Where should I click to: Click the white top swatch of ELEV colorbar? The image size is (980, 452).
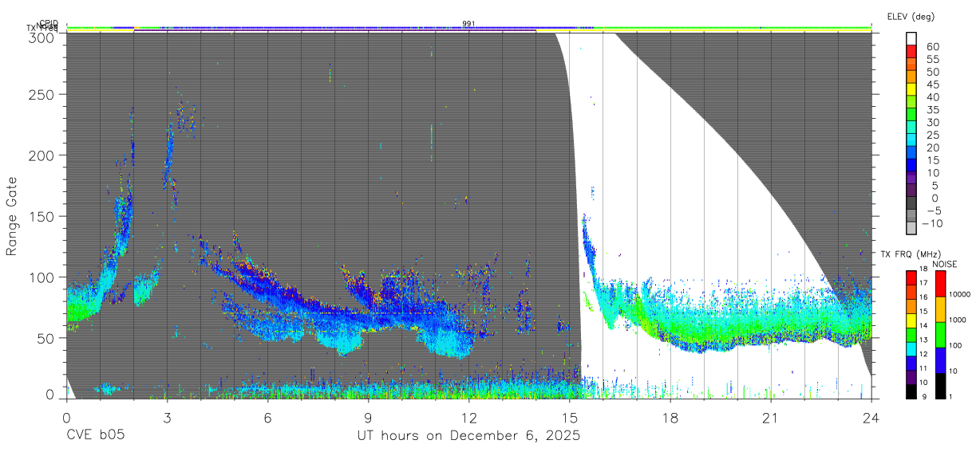pos(911,39)
